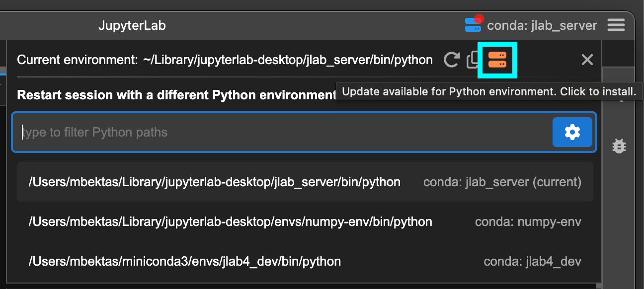The height and width of the screenshot is (289, 644).
Task: Open the hamburger menu in the title bar
Action: coord(616,25)
